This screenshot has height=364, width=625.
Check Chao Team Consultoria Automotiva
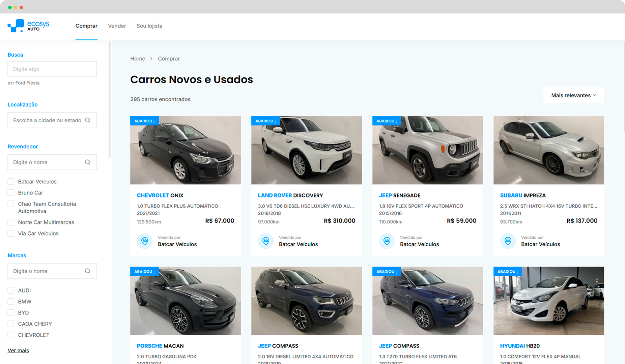pyautogui.click(x=11, y=204)
